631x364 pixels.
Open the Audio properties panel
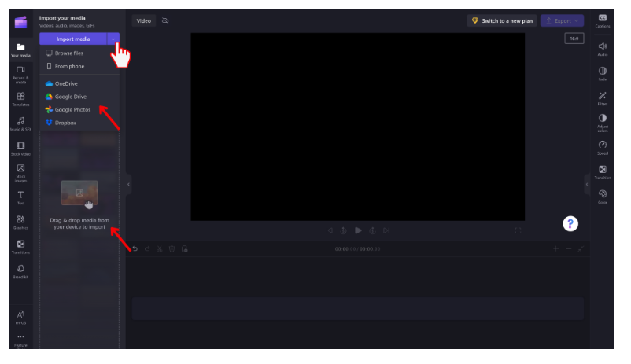(603, 49)
